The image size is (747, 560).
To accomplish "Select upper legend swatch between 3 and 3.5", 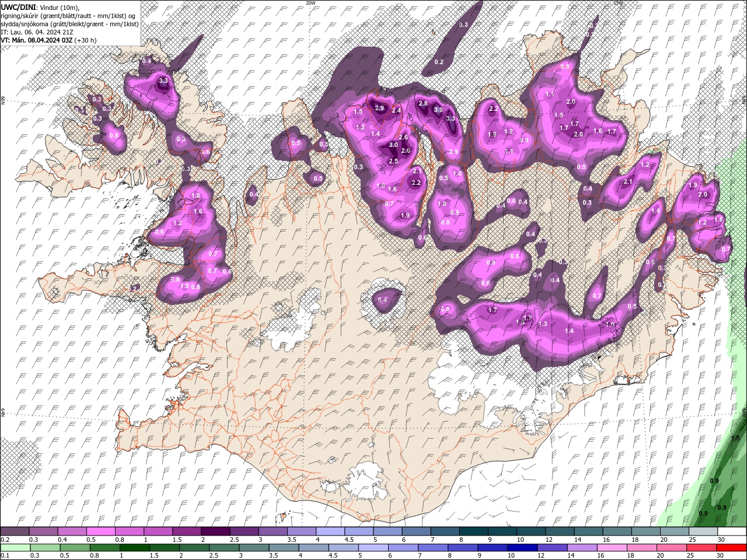I will click(273, 531).
